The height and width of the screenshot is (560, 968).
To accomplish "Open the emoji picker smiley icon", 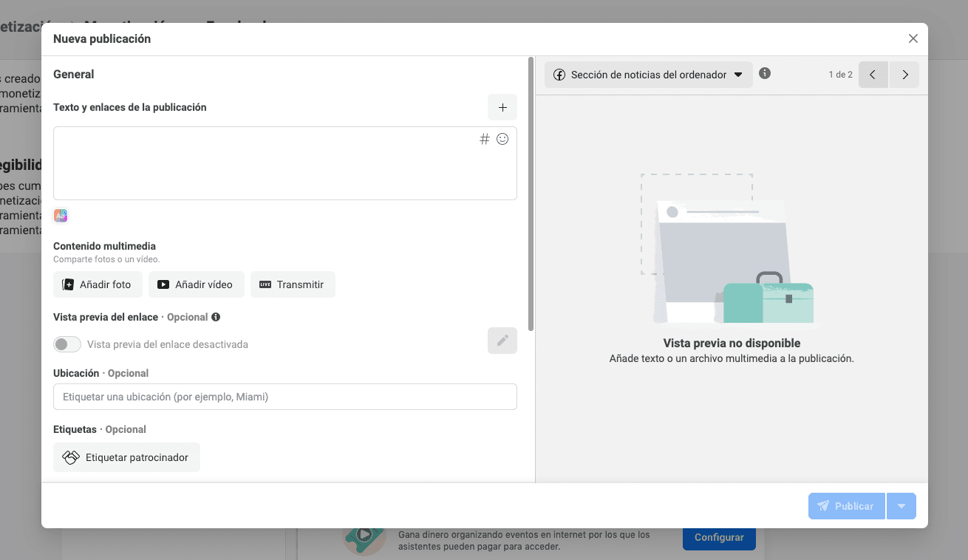I will [x=502, y=139].
